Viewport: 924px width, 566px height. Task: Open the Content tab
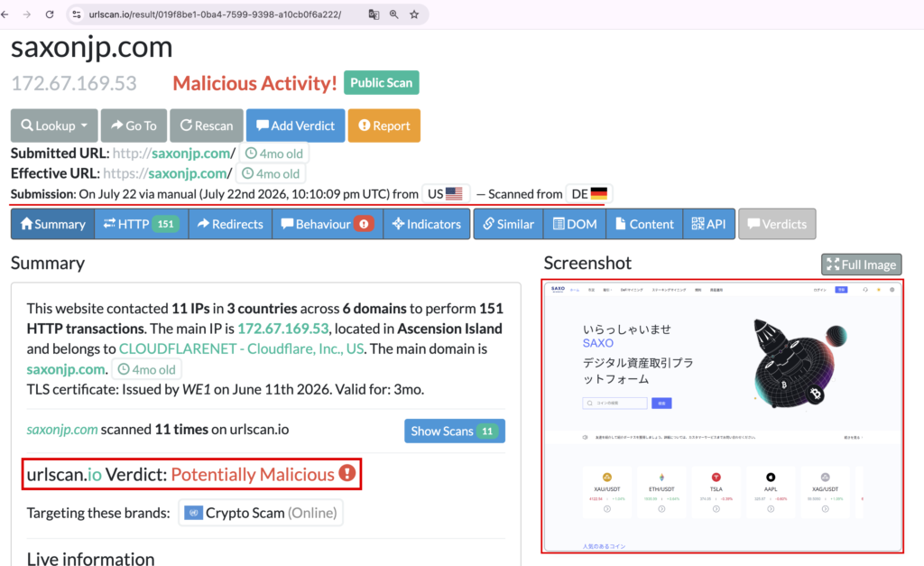pyautogui.click(x=644, y=224)
